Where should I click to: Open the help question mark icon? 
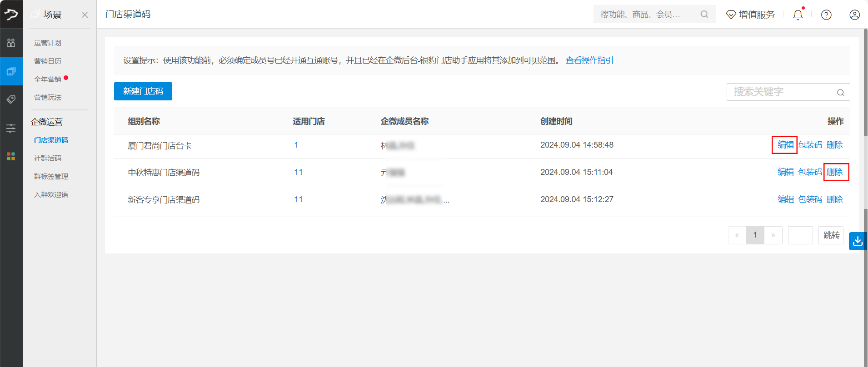tap(826, 15)
